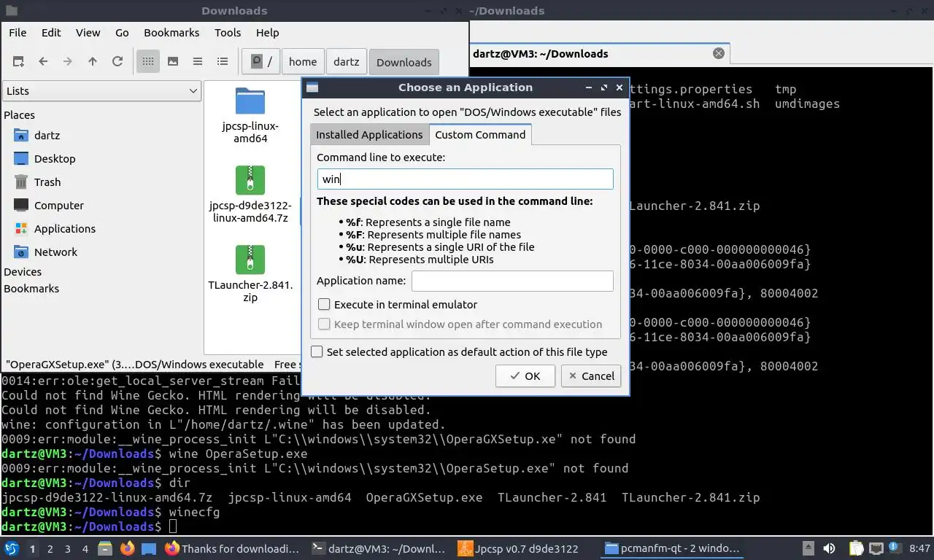
Task: Click the 8:47 clock in the panel
Action: (x=919, y=548)
